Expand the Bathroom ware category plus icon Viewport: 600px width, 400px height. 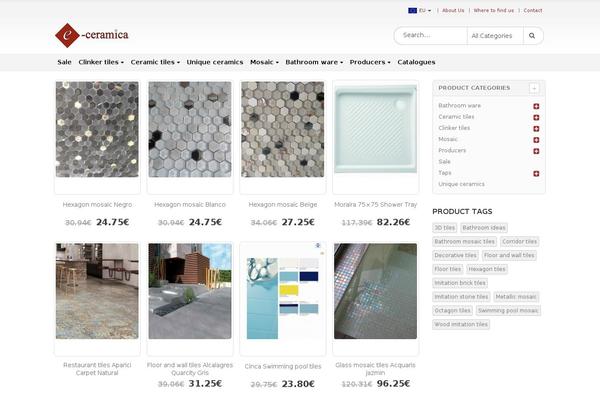pyautogui.click(x=536, y=106)
